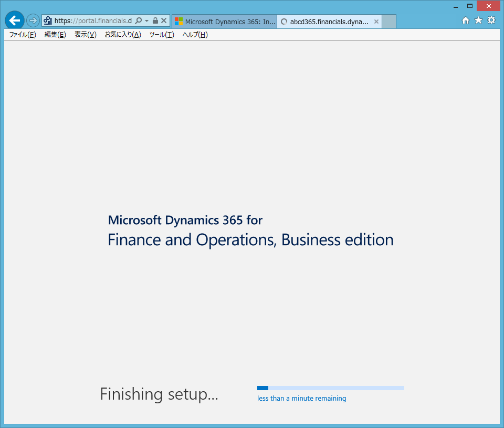The height and width of the screenshot is (428, 504).
Task: Click the 'less than a minute remaining' text
Action: tap(301, 399)
